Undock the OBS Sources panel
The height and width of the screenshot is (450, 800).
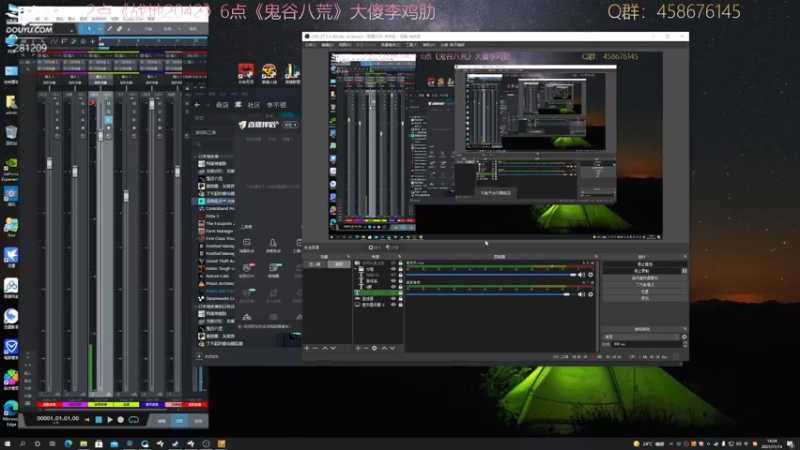tap(399, 257)
